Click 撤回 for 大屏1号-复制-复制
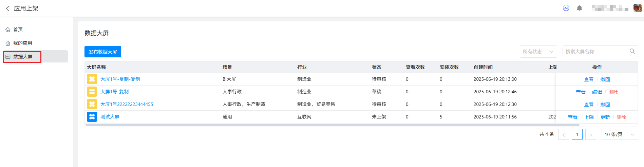 coord(605,79)
